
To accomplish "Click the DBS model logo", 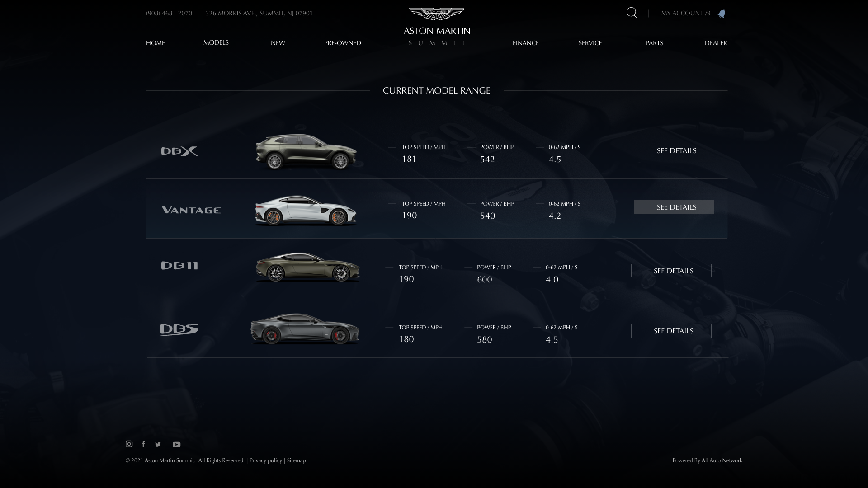I will (x=179, y=330).
